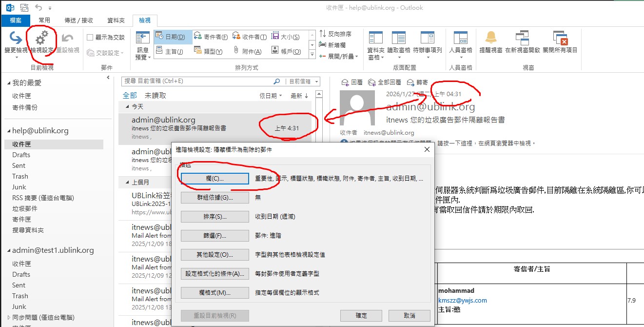Viewport: 644px width, 327px height.
Task: Enable the 顯示為交談 checkbox
Action: 90,37
